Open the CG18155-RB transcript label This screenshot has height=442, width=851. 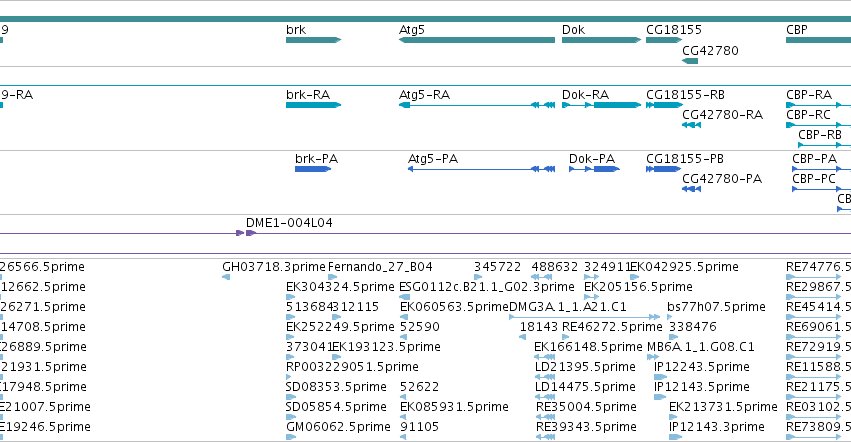(x=685, y=95)
